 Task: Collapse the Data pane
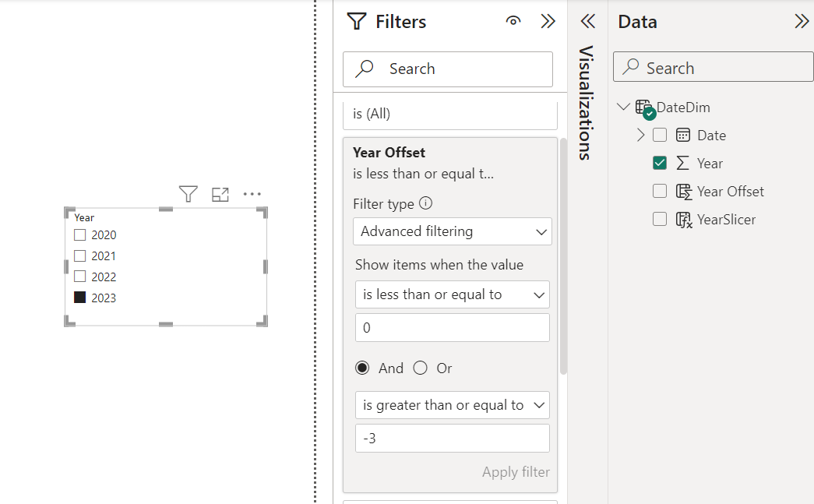(802, 21)
